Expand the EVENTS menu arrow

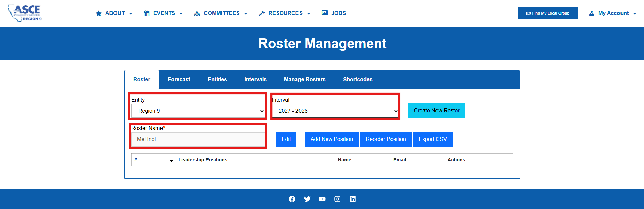[x=181, y=14]
